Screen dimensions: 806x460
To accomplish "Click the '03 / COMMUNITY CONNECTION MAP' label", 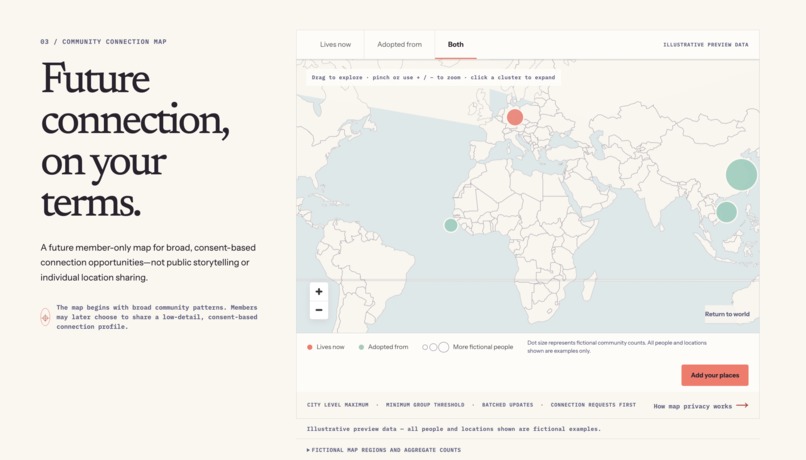I will tap(103, 42).
